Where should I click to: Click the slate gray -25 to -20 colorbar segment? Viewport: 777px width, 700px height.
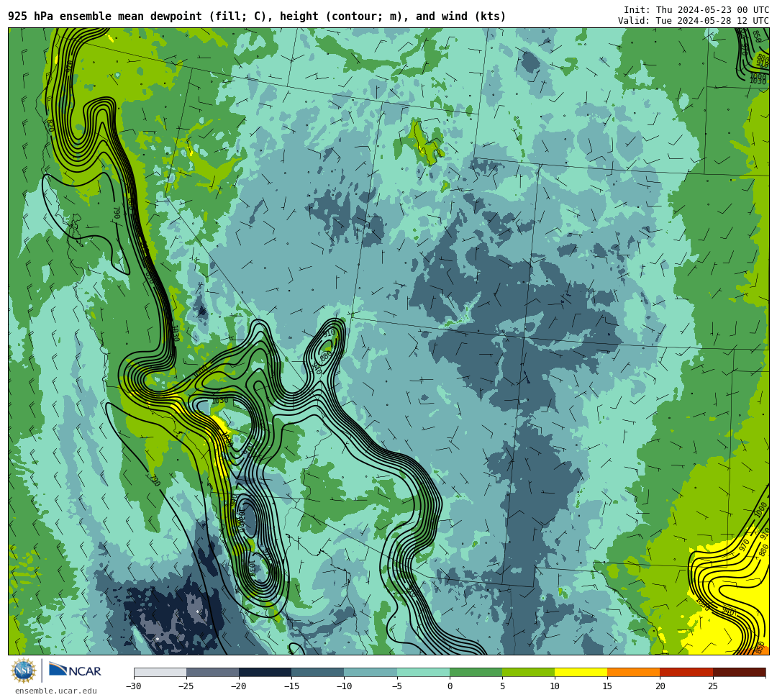pos(212,672)
